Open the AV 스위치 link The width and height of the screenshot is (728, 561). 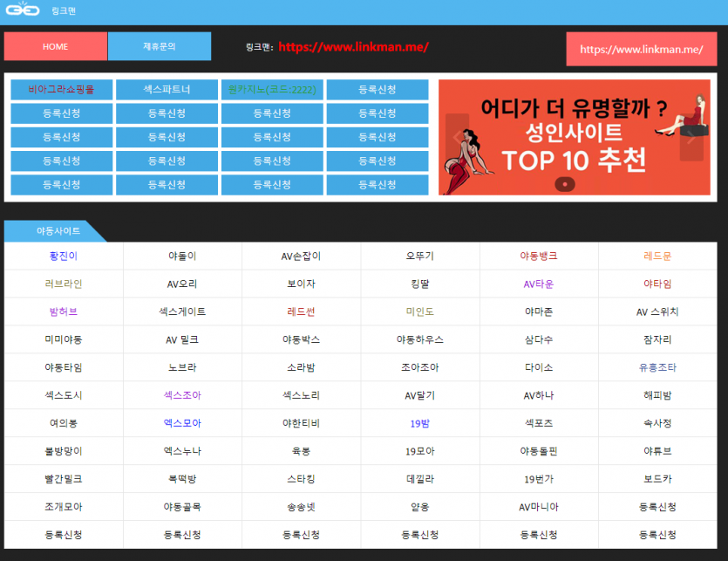pyautogui.click(x=657, y=311)
